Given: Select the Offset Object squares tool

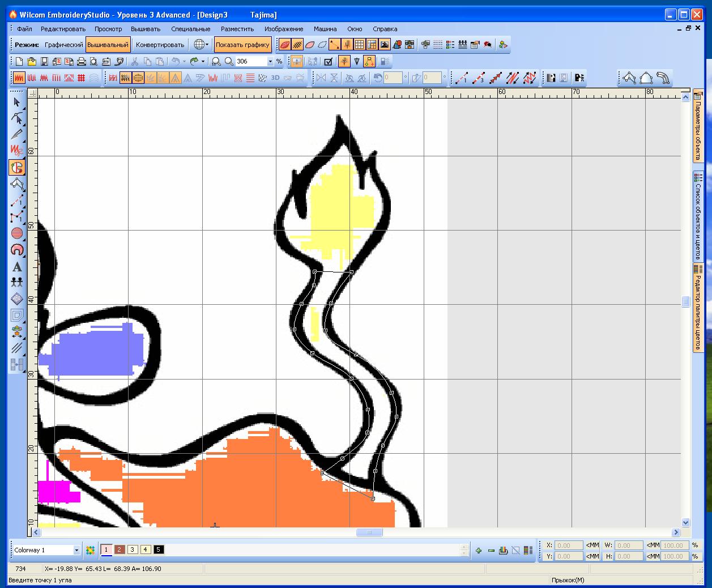Looking at the screenshot, I should coord(17,316).
